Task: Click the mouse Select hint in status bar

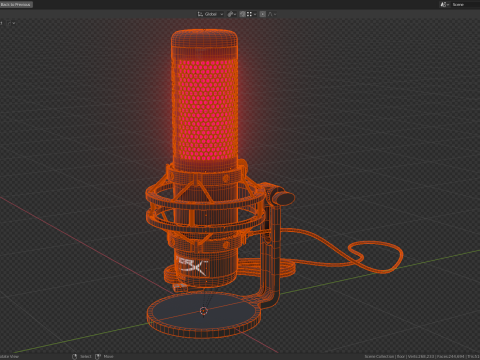Action: tap(82, 356)
